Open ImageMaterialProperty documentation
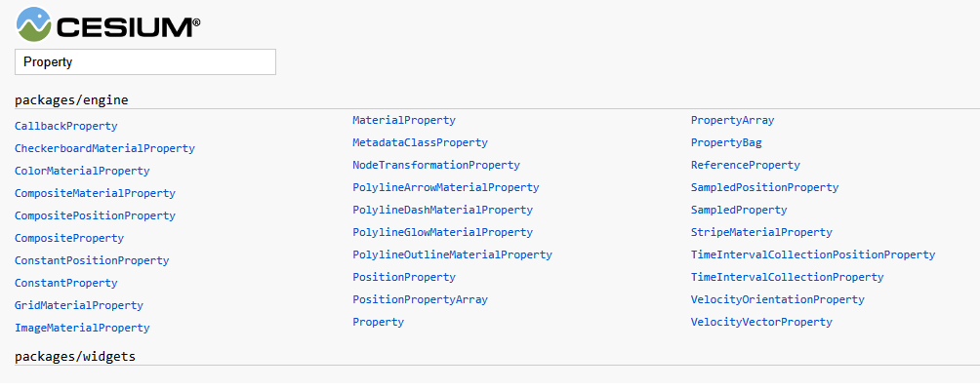This screenshot has width=980, height=390. coord(82,329)
